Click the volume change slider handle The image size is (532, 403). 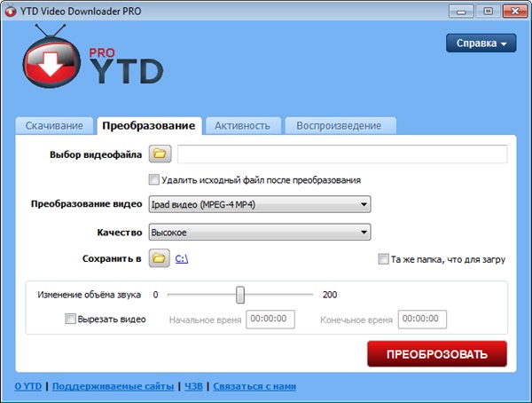pyautogui.click(x=240, y=295)
